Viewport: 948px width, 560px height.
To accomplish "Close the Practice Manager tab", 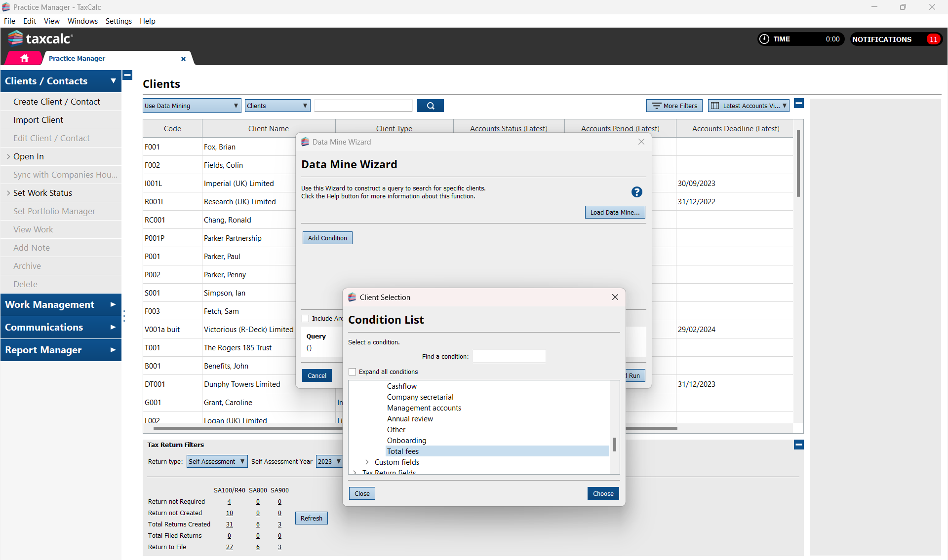I will tap(183, 59).
